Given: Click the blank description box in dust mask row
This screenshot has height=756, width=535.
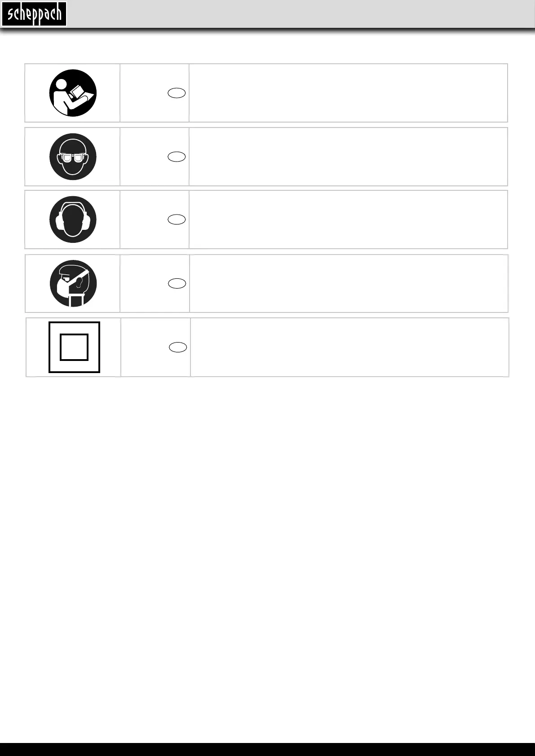Looking at the screenshot, I should point(349,284).
